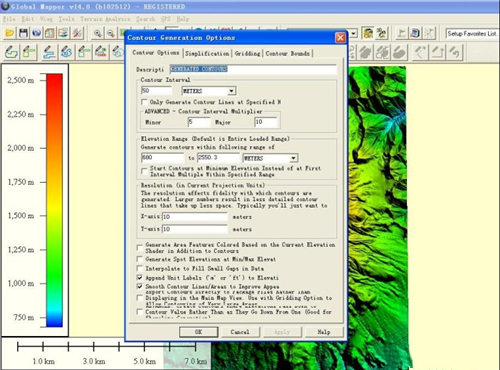Open the Setup Favorites List dropdown

tap(472, 33)
